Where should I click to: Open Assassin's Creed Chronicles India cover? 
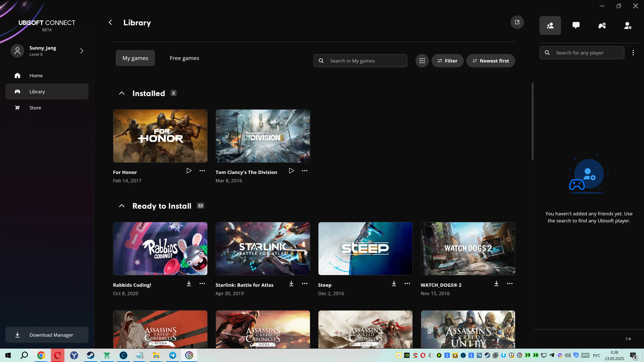pyautogui.click(x=263, y=329)
